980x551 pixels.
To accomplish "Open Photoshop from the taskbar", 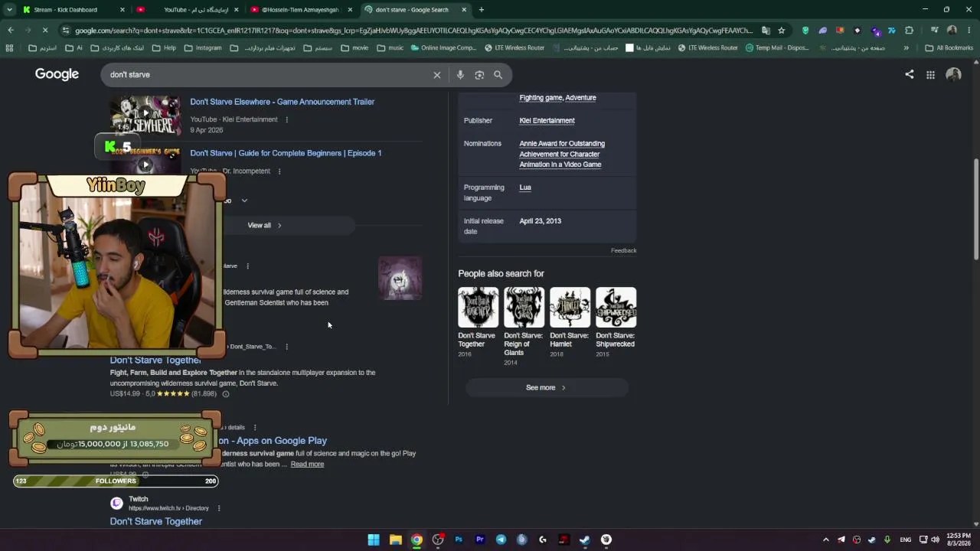I will coord(459,540).
